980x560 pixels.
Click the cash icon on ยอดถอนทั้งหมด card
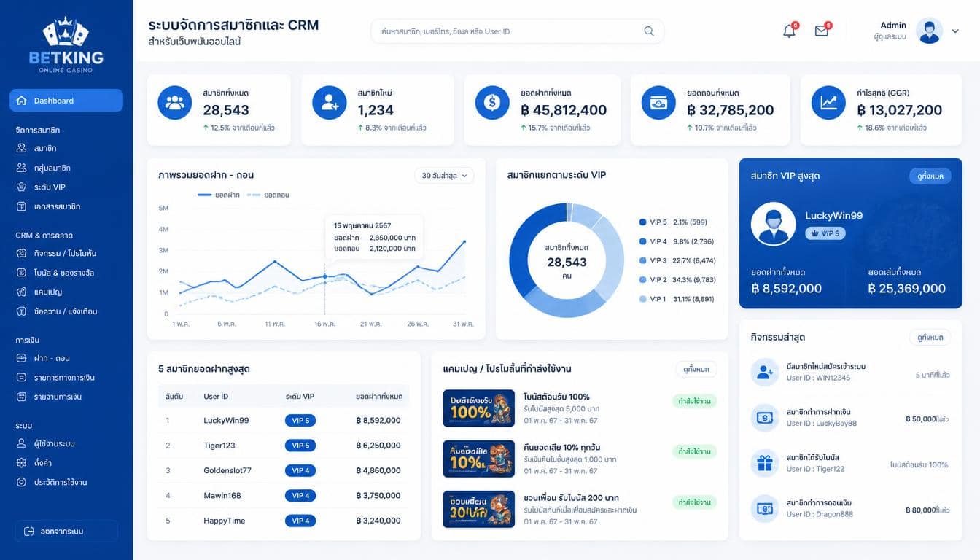[x=658, y=103]
